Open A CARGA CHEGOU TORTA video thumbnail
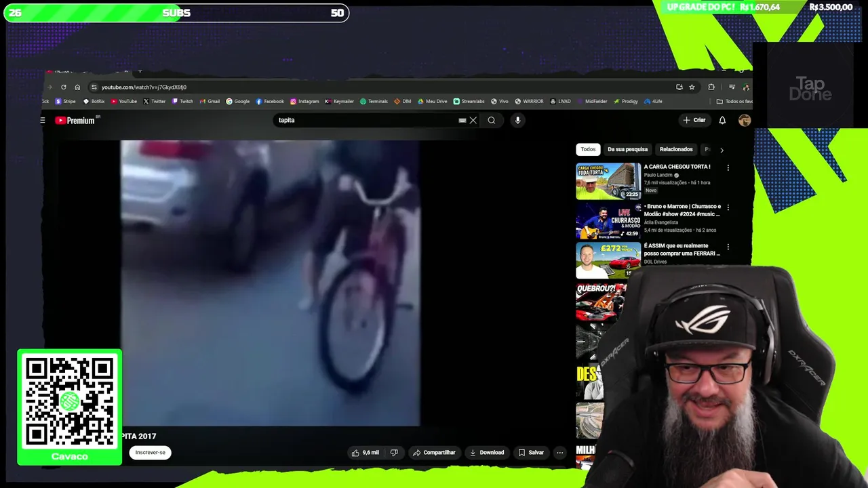 coord(608,181)
